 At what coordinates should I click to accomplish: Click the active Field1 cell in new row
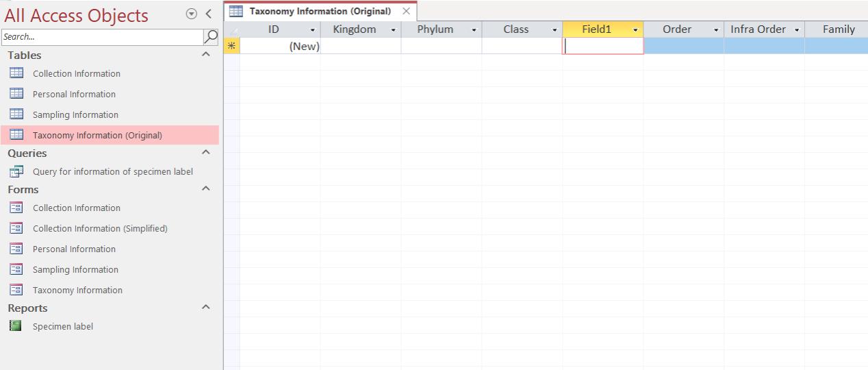pyautogui.click(x=603, y=46)
